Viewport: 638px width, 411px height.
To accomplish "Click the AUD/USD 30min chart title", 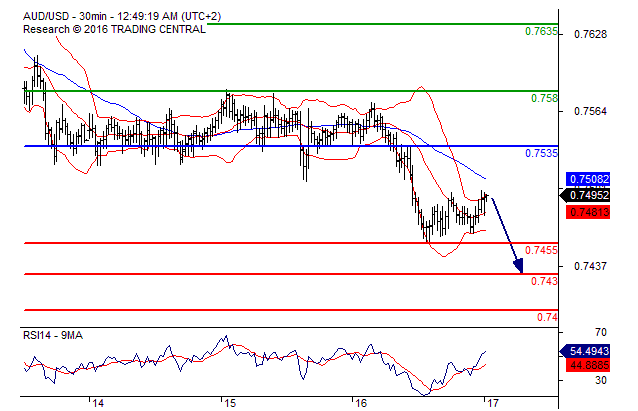I will (122, 17).
